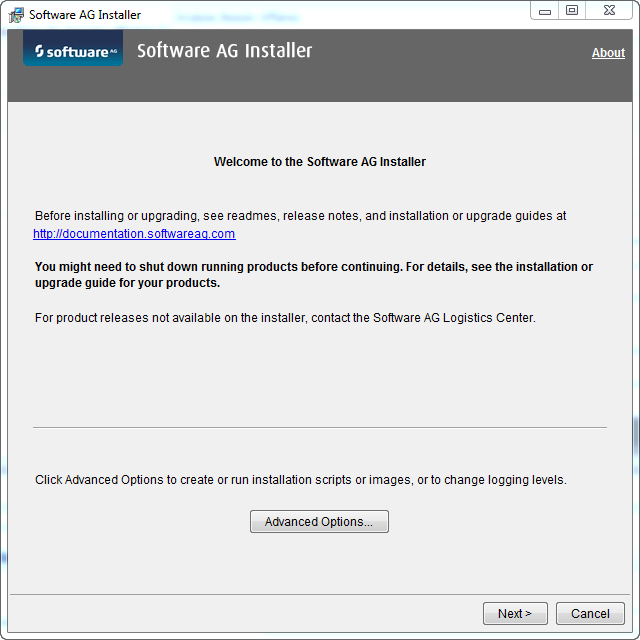Maximize the installer window
640x640 pixels.
point(572,10)
